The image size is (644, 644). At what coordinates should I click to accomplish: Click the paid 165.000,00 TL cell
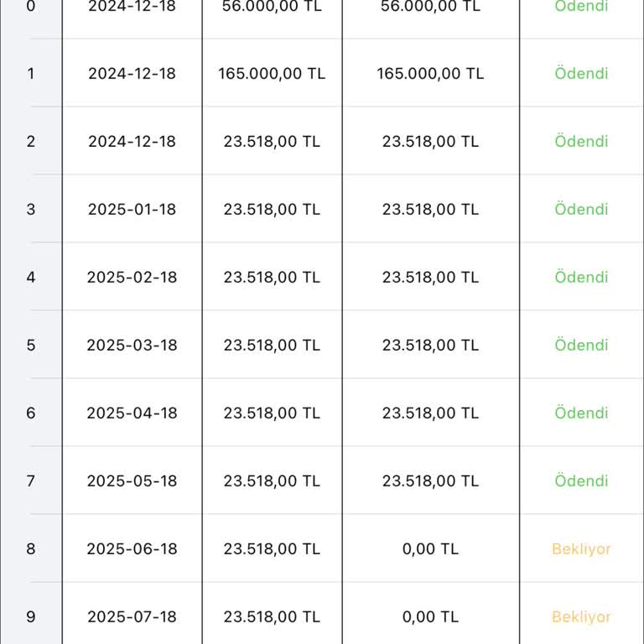click(430, 73)
